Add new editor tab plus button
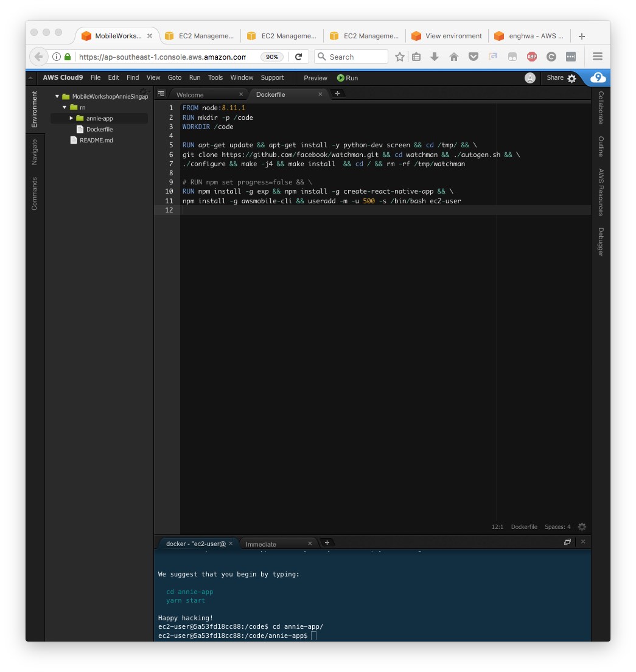Image resolution: width=636 pixels, height=672 pixels. tap(337, 93)
